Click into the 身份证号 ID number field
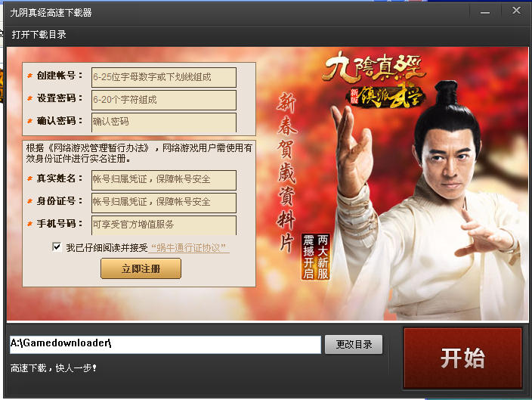 [x=164, y=203]
